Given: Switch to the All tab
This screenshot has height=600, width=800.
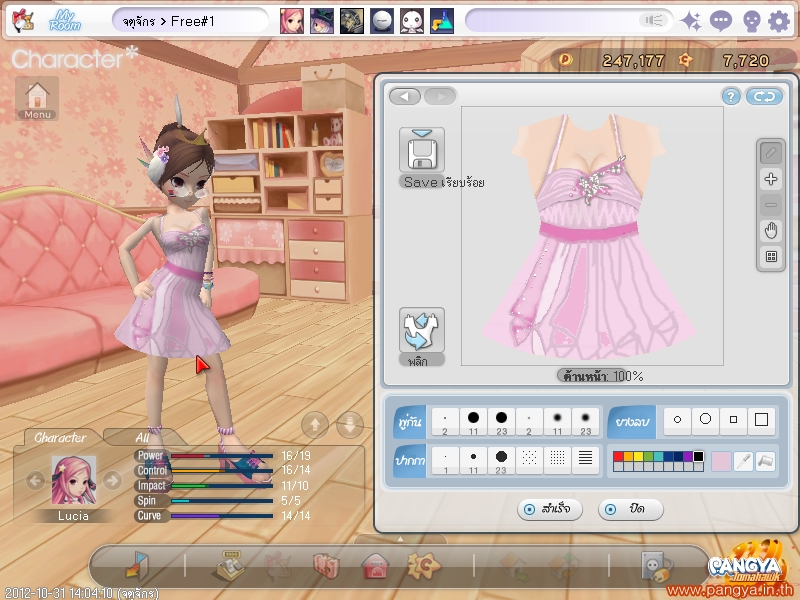Looking at the screenshot, I should [x=141, y=437].
